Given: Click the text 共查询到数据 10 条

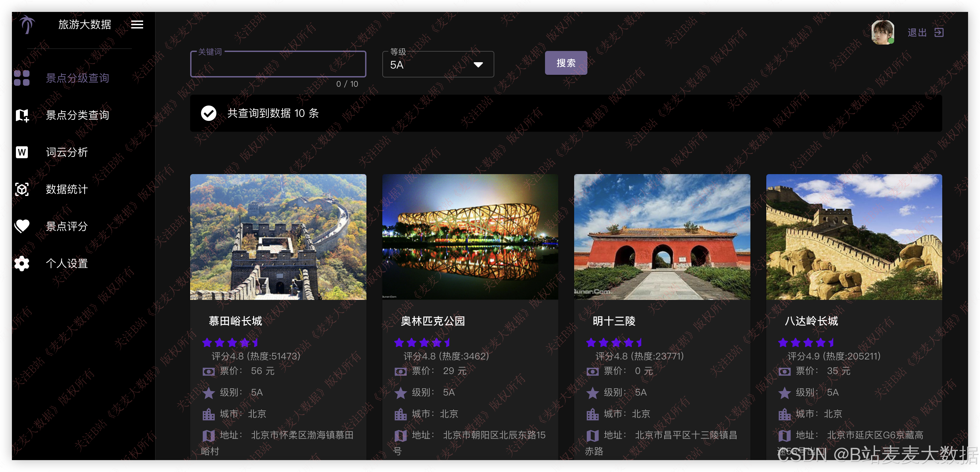Looking at the screenshot, I should (273, 113).
